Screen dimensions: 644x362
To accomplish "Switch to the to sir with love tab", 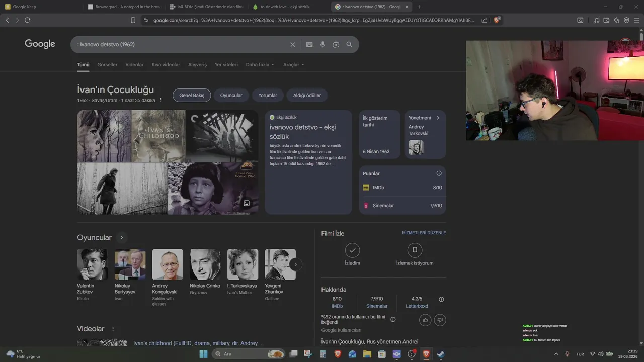I will point(288,7).
